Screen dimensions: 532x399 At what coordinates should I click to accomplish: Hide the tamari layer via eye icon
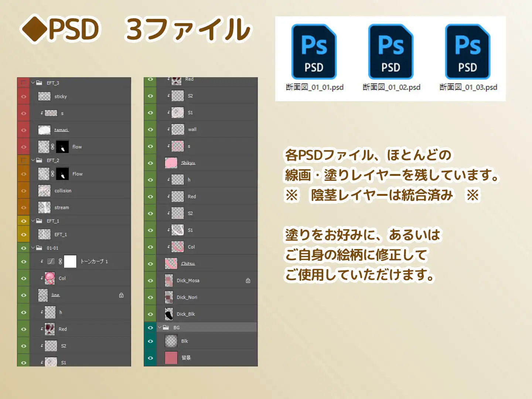point(24,130)
